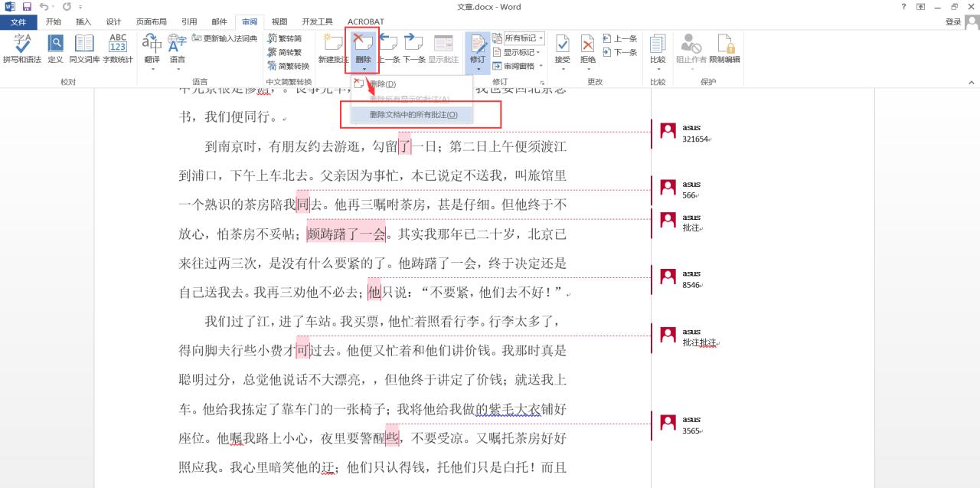Image resolution: width=980 pixels, height=488 pixels.
Task: Open the arrow under 拒绝
Action: [588, 69]
